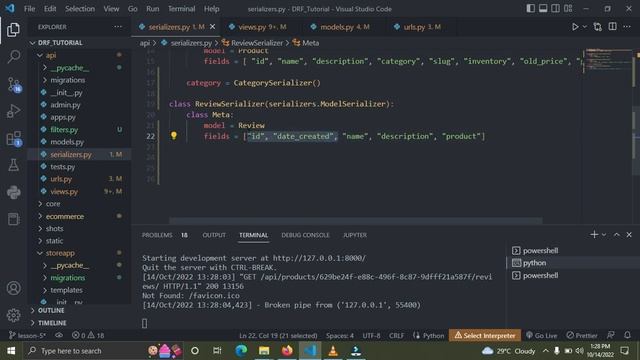This screenshot has width=640, height=360.
Task: Open the run options dropdown arrow
Action: [584, 27]
